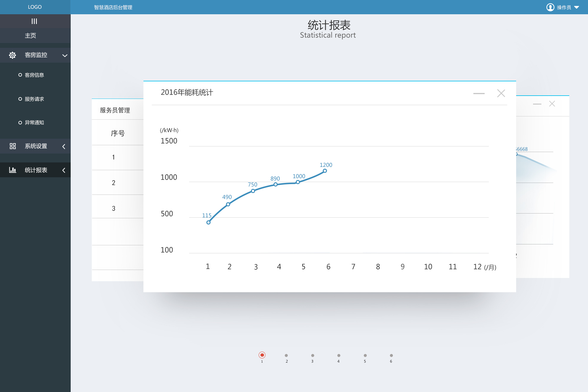Switch to carousel page 4 dot
The image size is (588, 392).
[339, 355]
